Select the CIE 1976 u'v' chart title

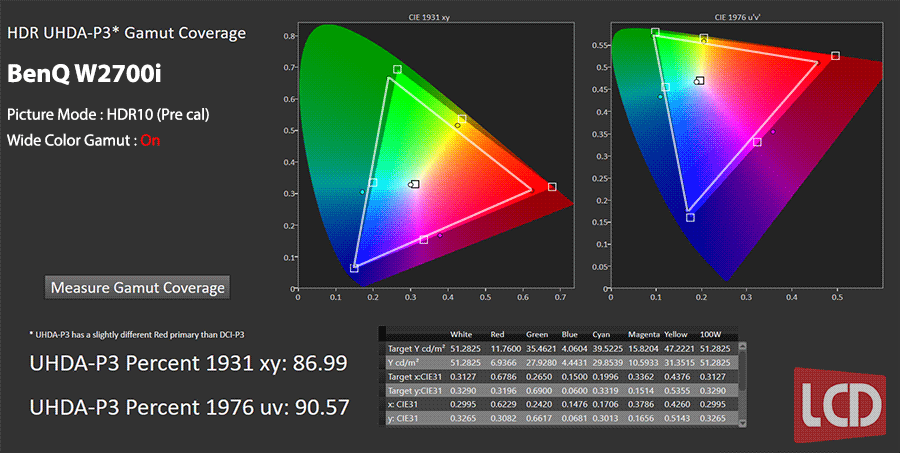pyautogui.click(x=737, y=18)
